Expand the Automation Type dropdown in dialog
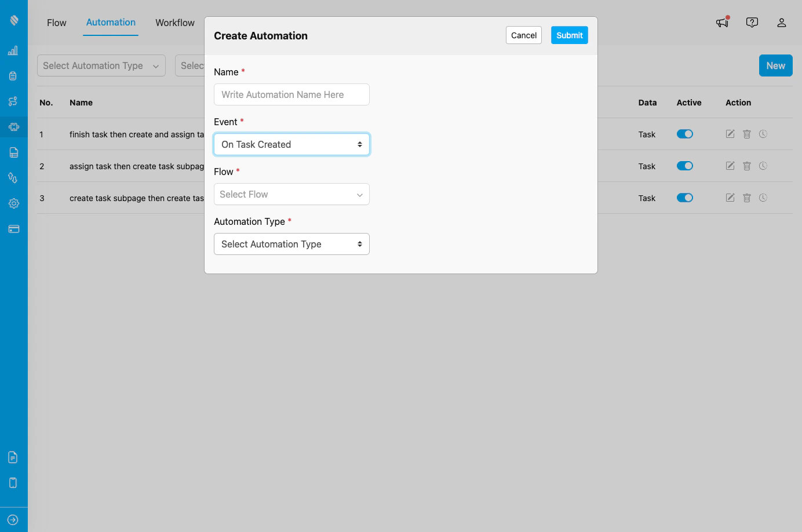The height and width of the screenshot is (532, 802). [291, 244]
